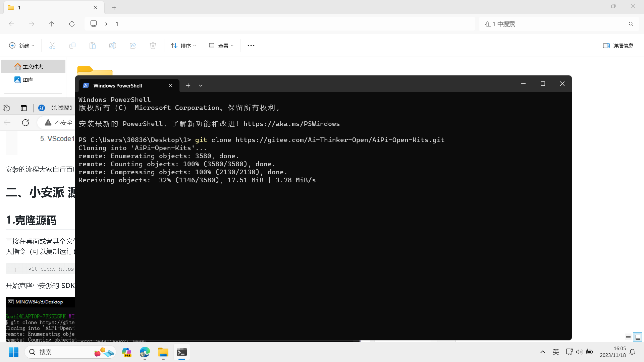Viewport: 644px width, 362px height.
Task: Click the Delete trash icon
Action: pyautogui.click(x=153, y=46)
